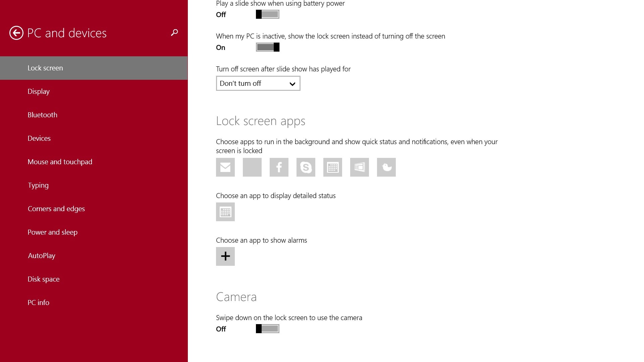Viewport: 644px width, 362px height.
Task: Open search in PC and devices
Action: pos(174,33)
